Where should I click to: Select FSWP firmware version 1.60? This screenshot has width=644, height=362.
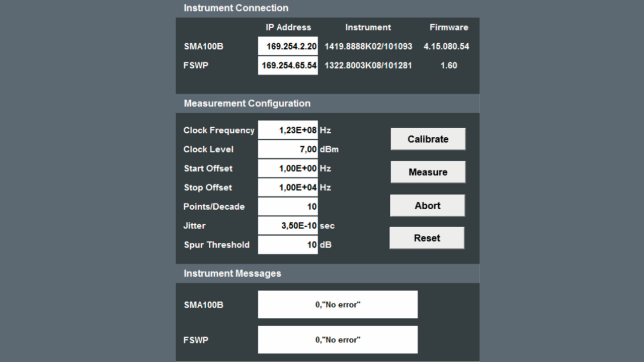[x=449, y=65]
